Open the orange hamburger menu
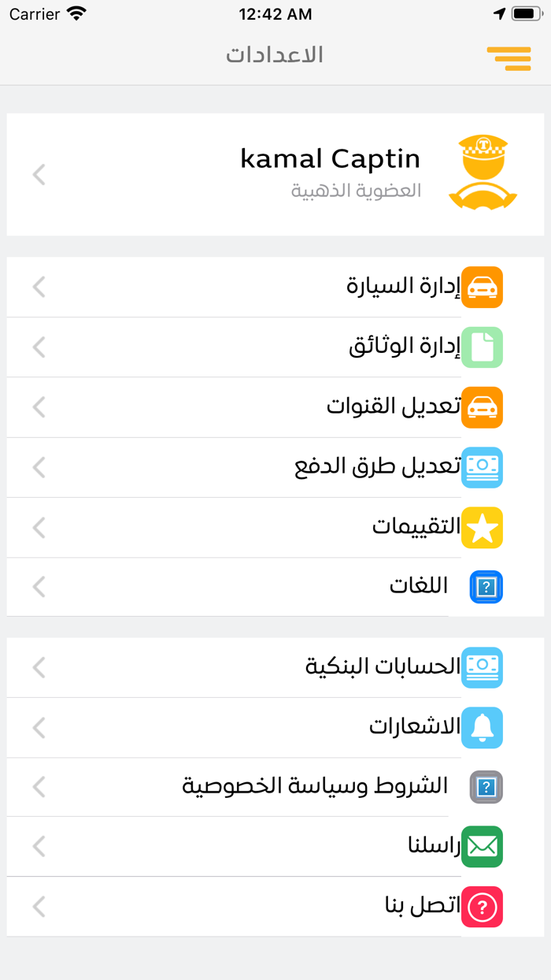 click(508, 58)
